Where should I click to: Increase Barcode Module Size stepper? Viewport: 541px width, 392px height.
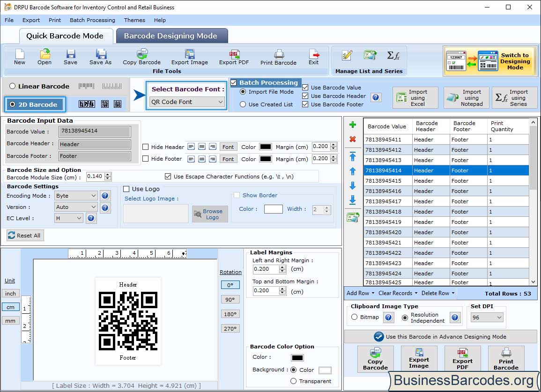tap(108, 174)
